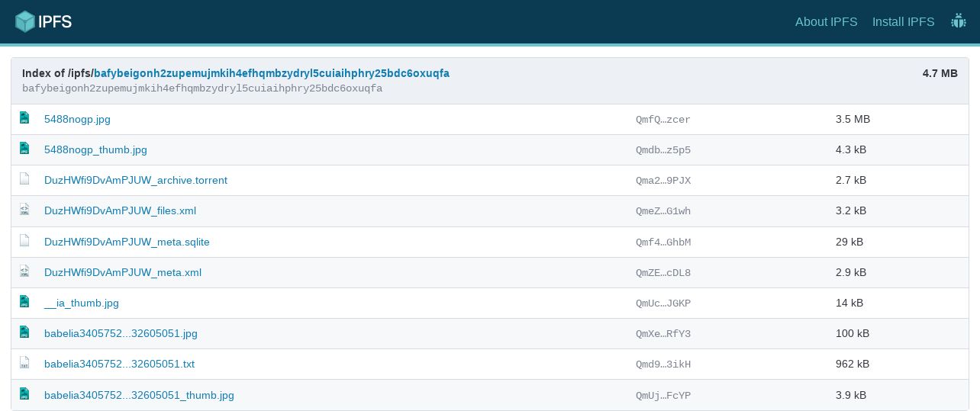
Task: Open DuzHWfi9DvAmPJUW_meta.xml
Action: click(x=123, y=272)
